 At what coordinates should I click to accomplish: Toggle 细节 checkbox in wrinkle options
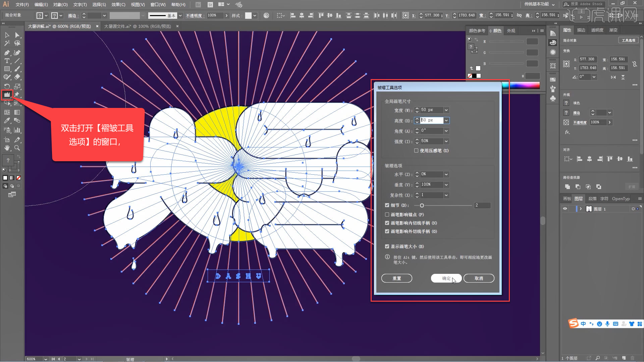coord(388,205)
